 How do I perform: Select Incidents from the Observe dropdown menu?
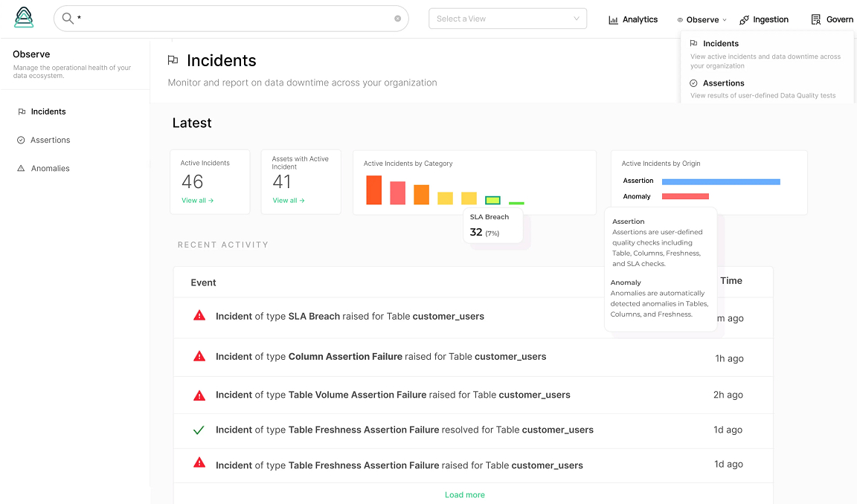(720, 44)
